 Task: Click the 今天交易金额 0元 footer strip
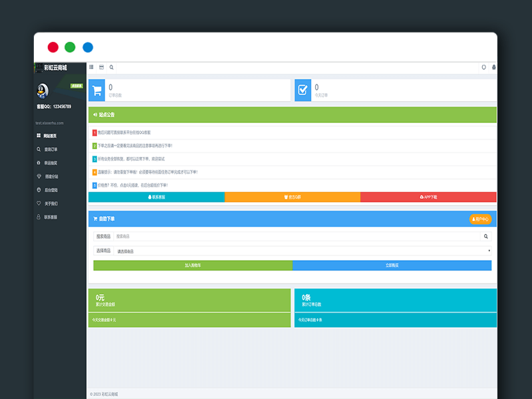pyautogui.click(x=190, y=320)
